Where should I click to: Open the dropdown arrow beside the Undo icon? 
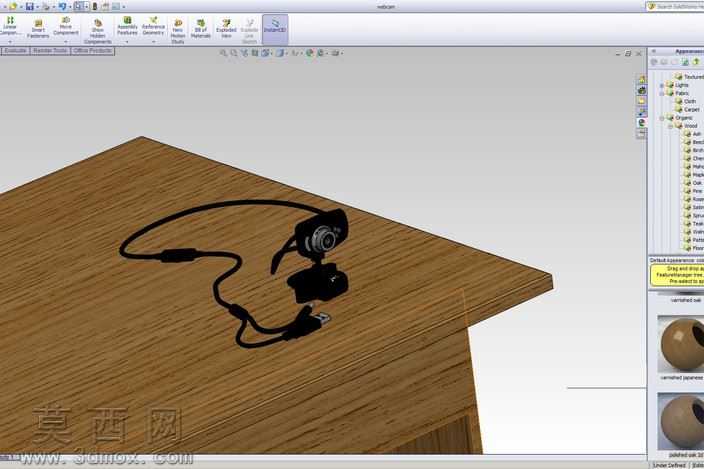coord(70,7)
